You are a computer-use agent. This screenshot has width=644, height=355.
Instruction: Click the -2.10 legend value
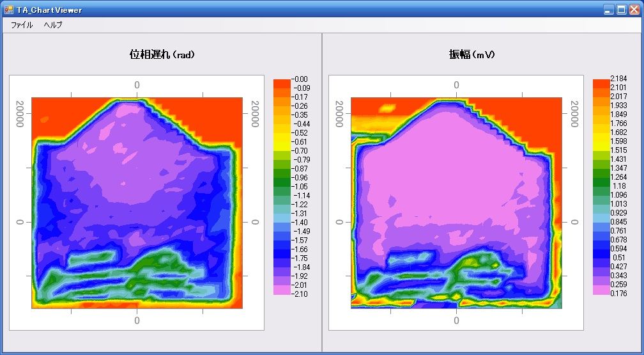299,294
